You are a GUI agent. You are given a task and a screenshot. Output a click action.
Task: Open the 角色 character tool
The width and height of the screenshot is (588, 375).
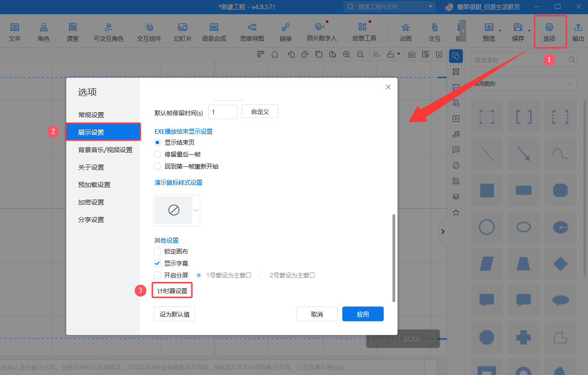coord(44,32)
